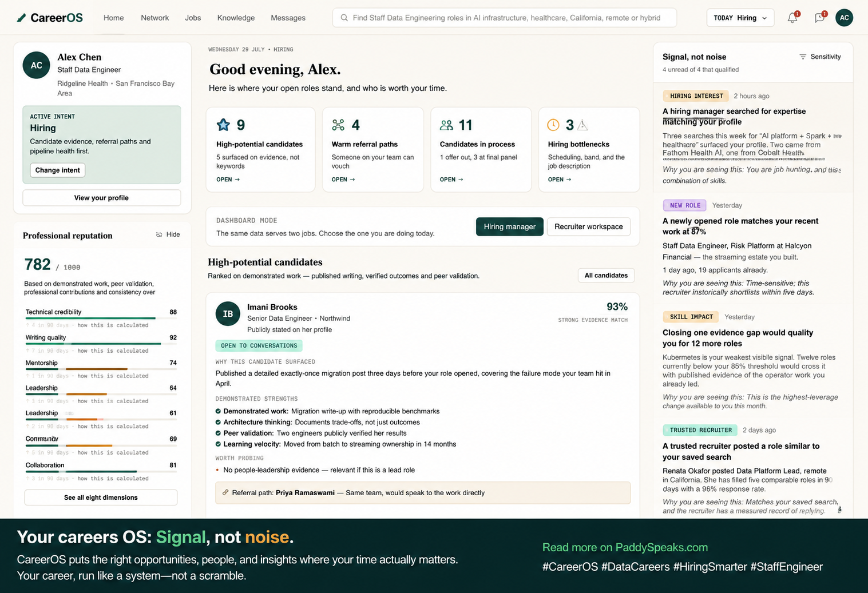Click the Technical credibility progress bar
This screenshot has height=593, width=868.
click(x=101, y=318)
